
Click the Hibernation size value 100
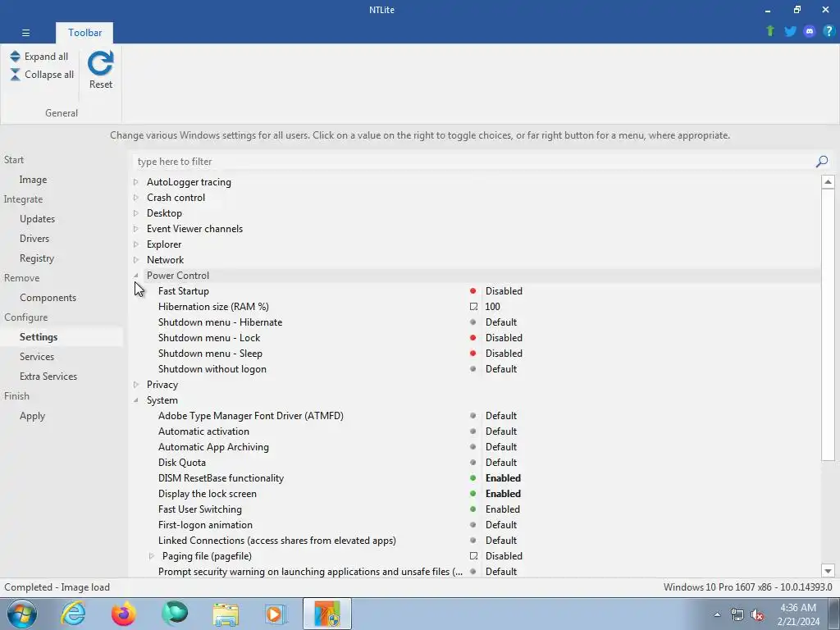pyautogui.click(x=492, y=307)
